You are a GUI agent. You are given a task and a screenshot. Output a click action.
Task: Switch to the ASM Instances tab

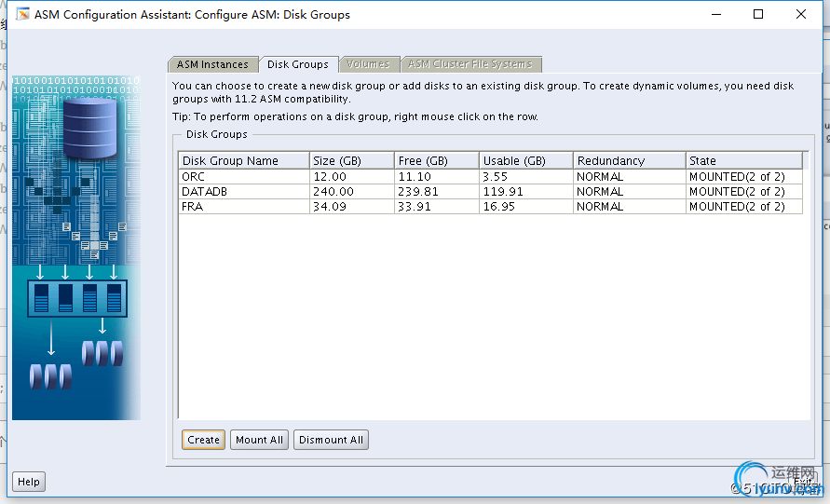tap(212, 64)
